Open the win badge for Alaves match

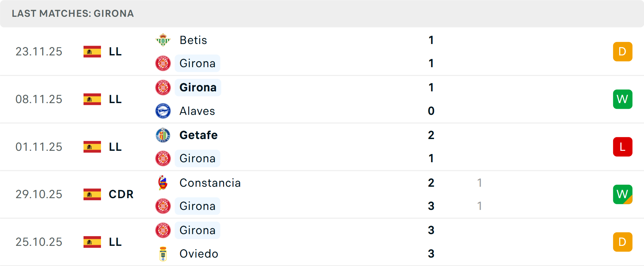[x=623, y=99]
